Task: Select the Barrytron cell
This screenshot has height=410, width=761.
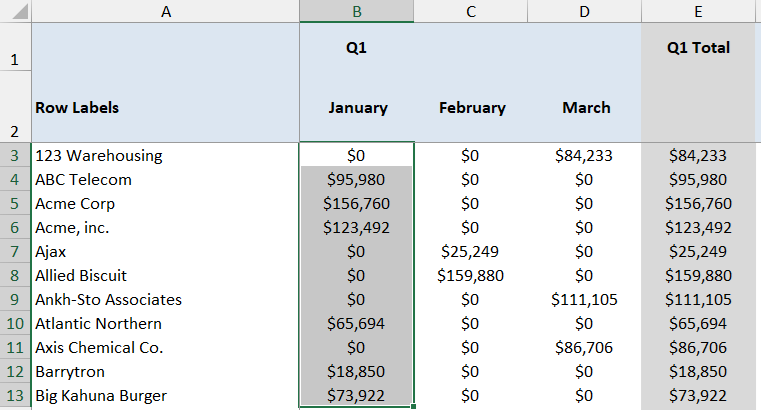Action: (x=165, y=372)
